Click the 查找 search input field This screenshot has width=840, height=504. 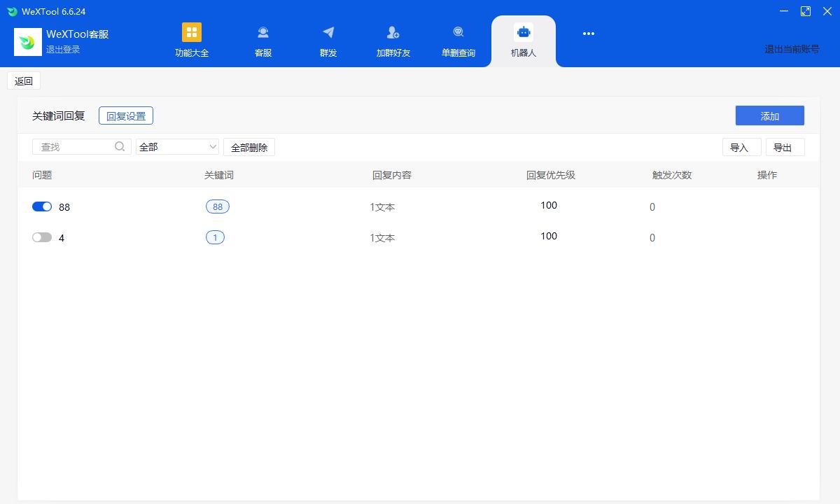(x=73, y=147)
